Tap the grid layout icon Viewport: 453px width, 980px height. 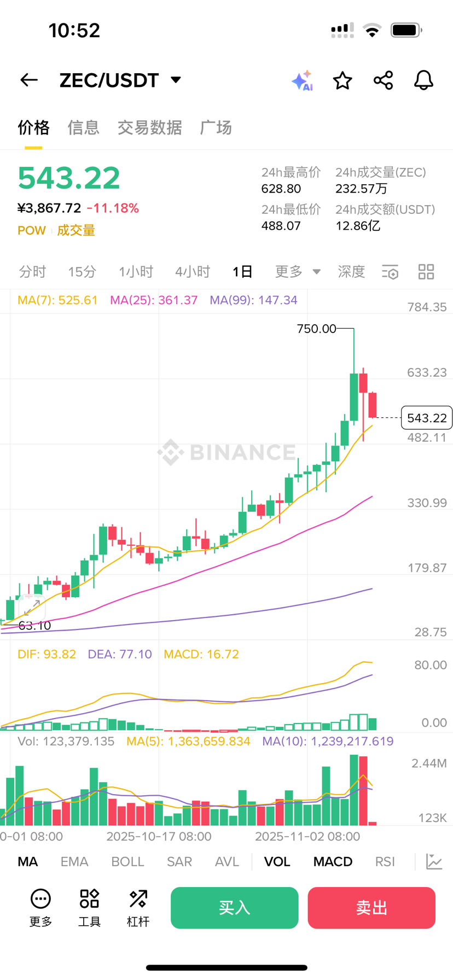point(426,272)
